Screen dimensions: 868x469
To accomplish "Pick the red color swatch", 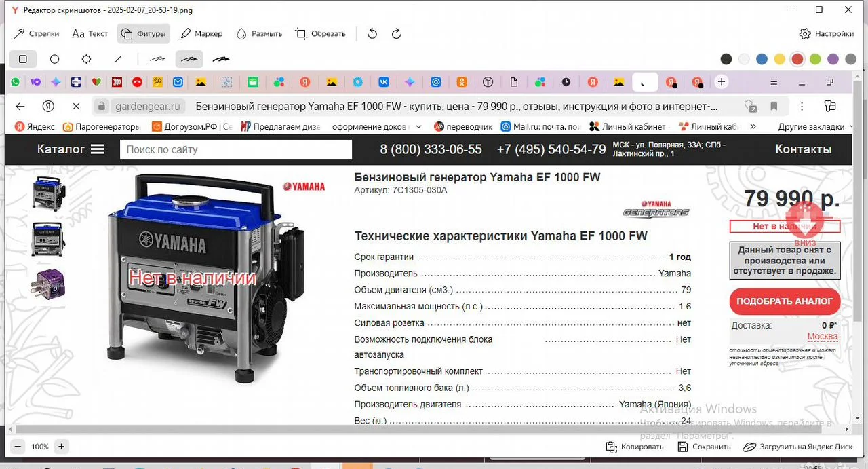I will pos(797,59).
